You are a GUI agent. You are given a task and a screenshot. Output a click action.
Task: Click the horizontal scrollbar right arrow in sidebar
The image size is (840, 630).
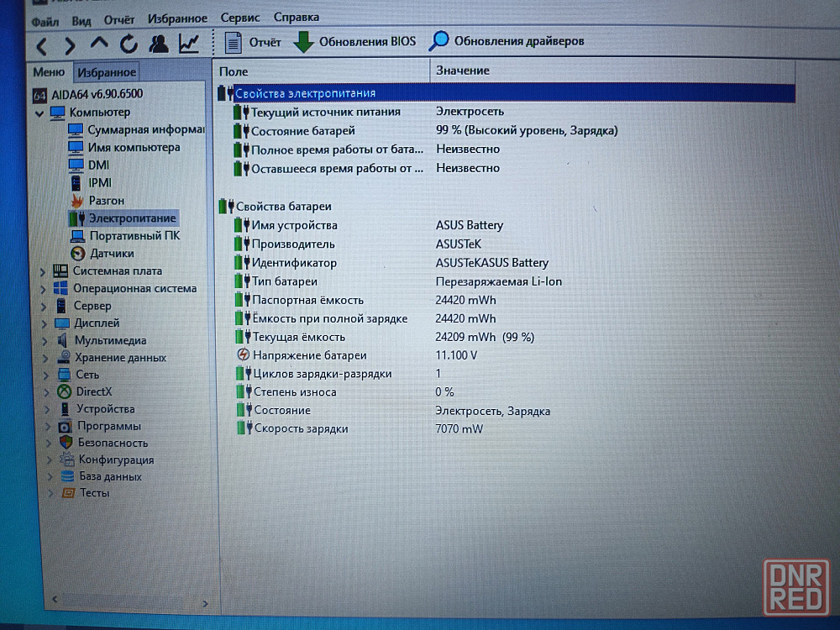205,604
